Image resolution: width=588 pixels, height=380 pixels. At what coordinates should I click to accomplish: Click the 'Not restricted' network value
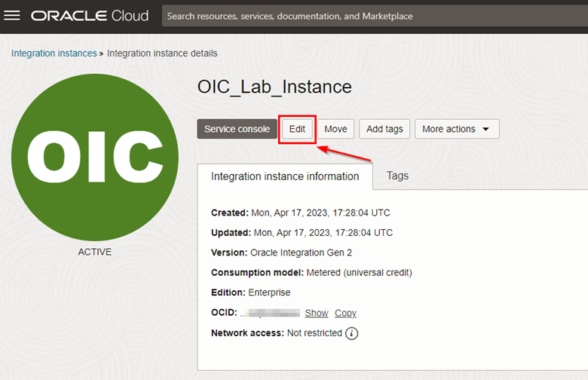click(x=314, y=332)
